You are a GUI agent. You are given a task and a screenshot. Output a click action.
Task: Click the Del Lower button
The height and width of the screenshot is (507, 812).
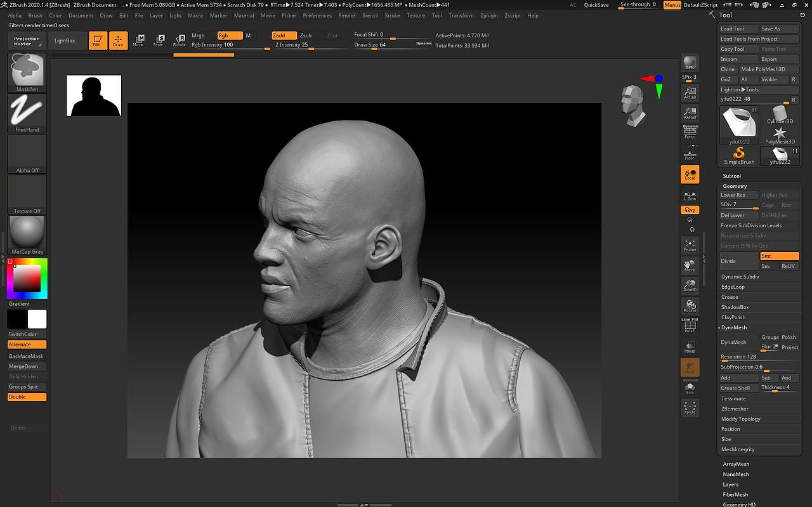click(739, 215)
